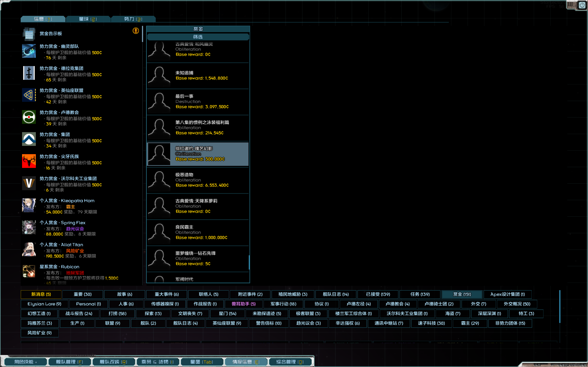Click the 德拉克集团 faction emblem icon
This screenshot has width=588, height=367.
click(29, 73)
